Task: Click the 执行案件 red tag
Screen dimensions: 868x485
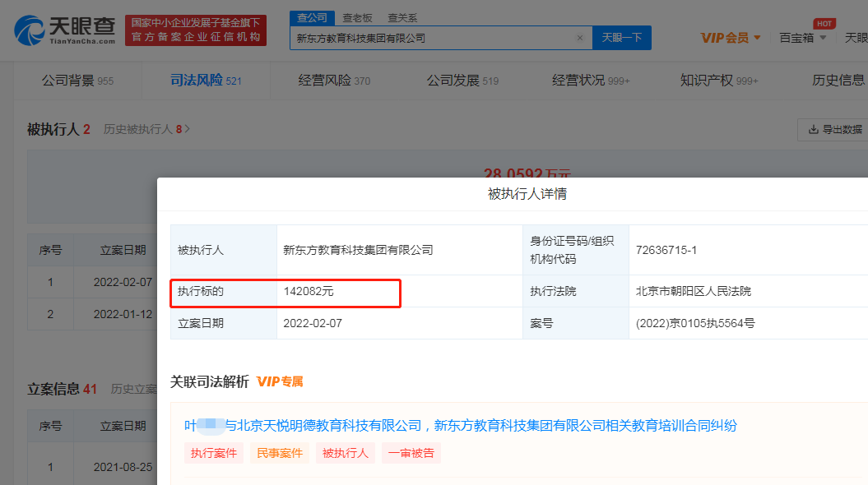Action: tap(213, 453)
